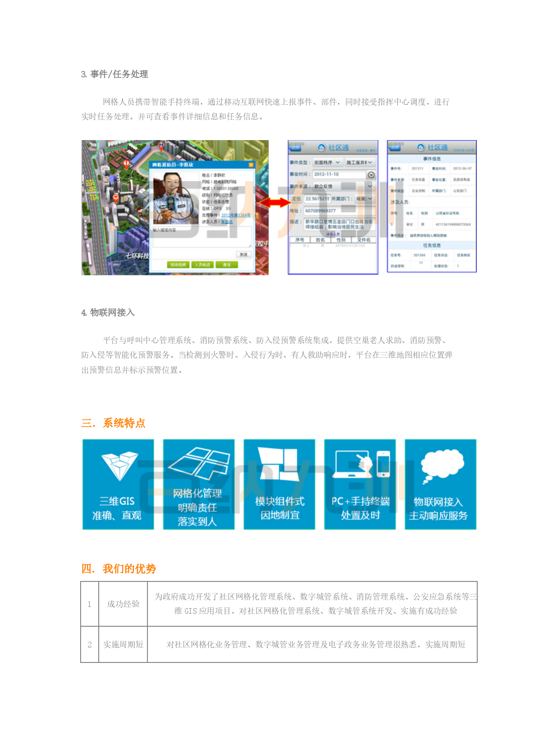
Task: Open the 2012年第1364号 event link
Action: point(236,215)
